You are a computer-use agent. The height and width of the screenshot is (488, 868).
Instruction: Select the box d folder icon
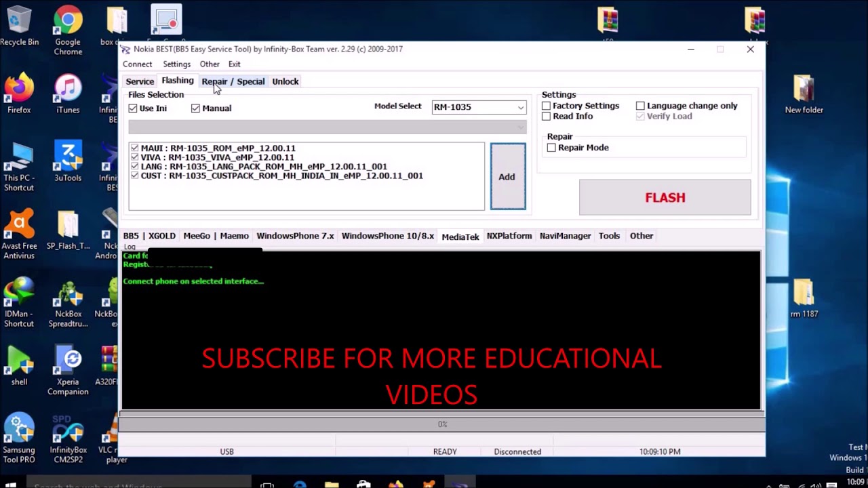117,26
